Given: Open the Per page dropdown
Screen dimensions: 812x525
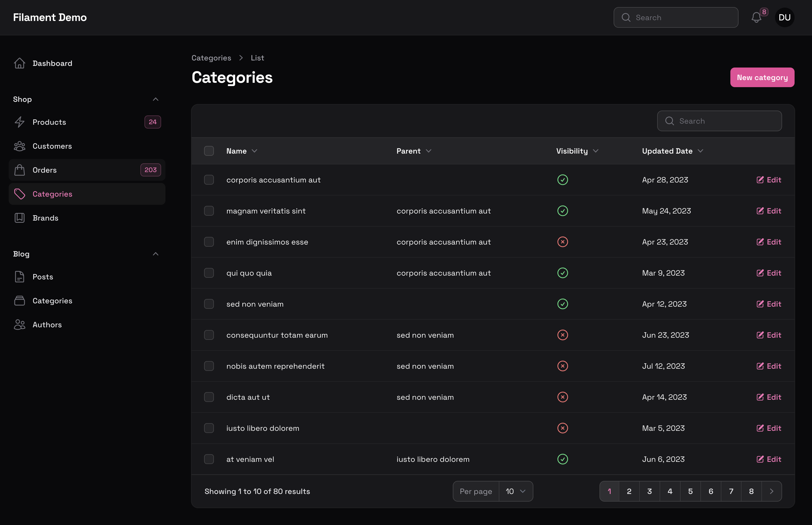Looking at the screenshot, I should pos(515,491).
